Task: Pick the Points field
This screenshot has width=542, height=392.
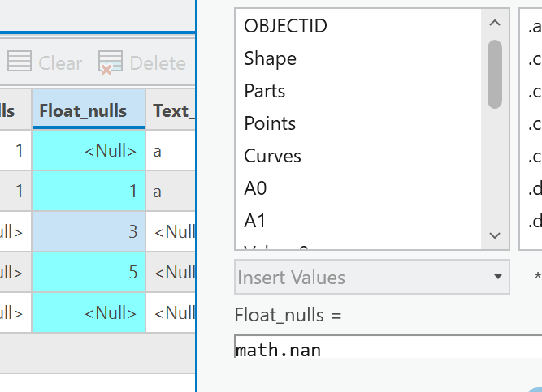Action: coord(270,123)
